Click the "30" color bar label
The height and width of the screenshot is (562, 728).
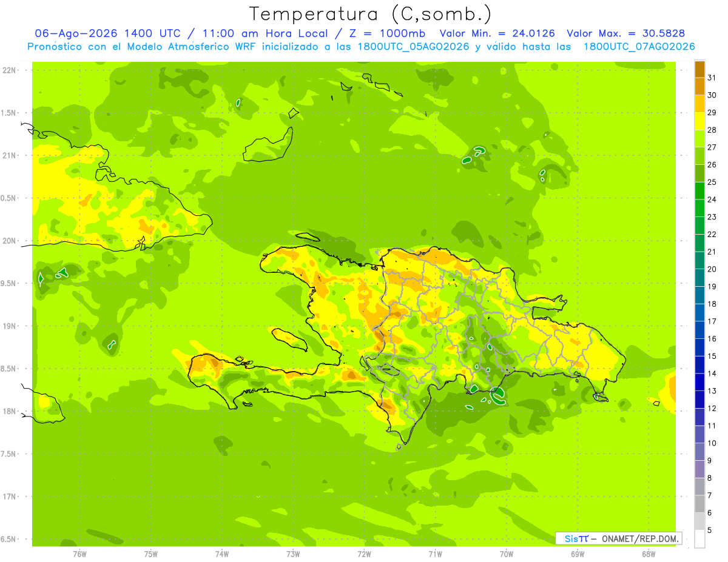click(x=712, y=95)
